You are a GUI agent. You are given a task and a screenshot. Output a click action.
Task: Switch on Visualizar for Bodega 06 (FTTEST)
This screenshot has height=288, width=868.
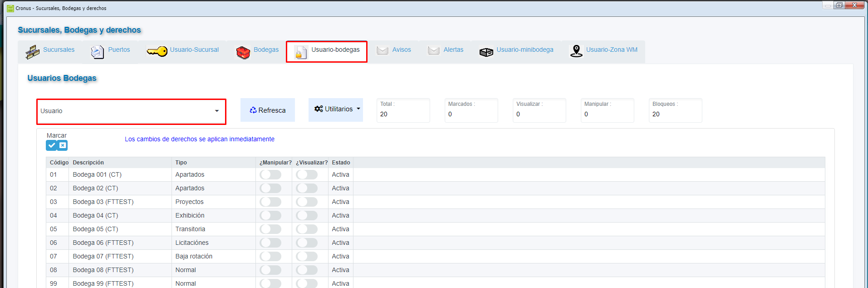(307, 243)
